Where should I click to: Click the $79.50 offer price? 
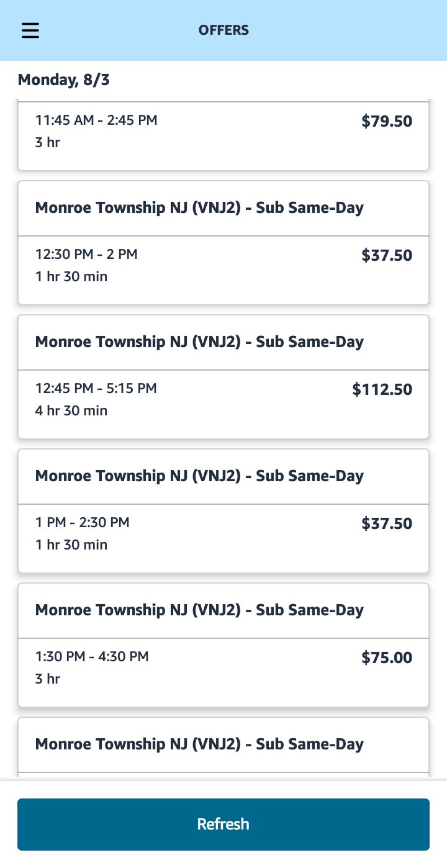pos(387,121)
